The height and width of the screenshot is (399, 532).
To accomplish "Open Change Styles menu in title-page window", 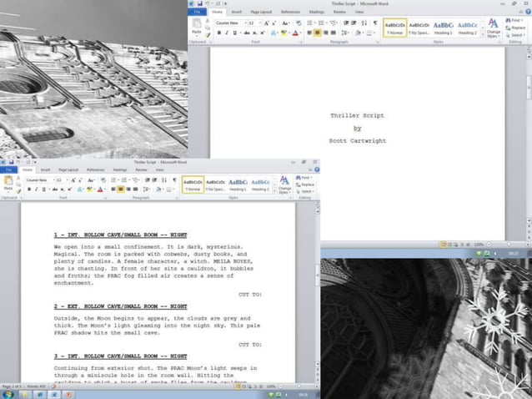I will click(x=493, y=28).
